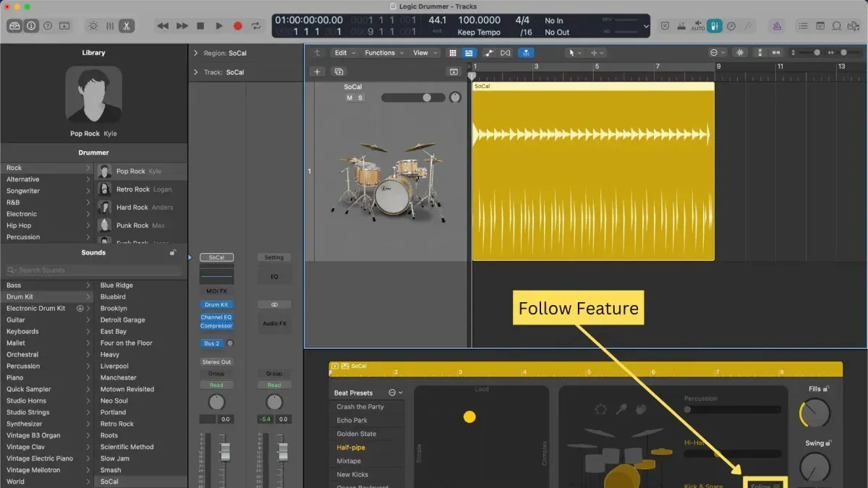Image resolution: width=868 pixels, height=488 pixels.
Task: Start playback with the Play button
Action: click(x=219, y=26)
